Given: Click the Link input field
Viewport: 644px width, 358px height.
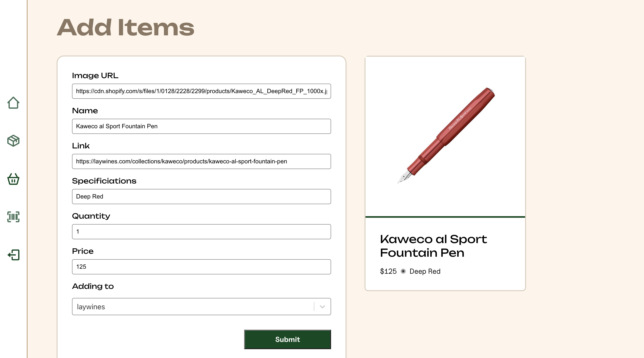Looking at the screenshot, I should click(x=201, y=161).
